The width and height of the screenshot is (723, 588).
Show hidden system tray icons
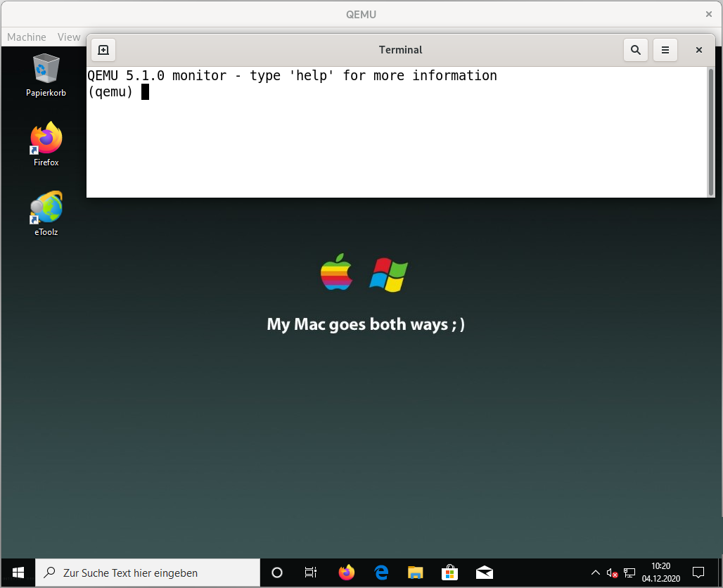(596, 573)
